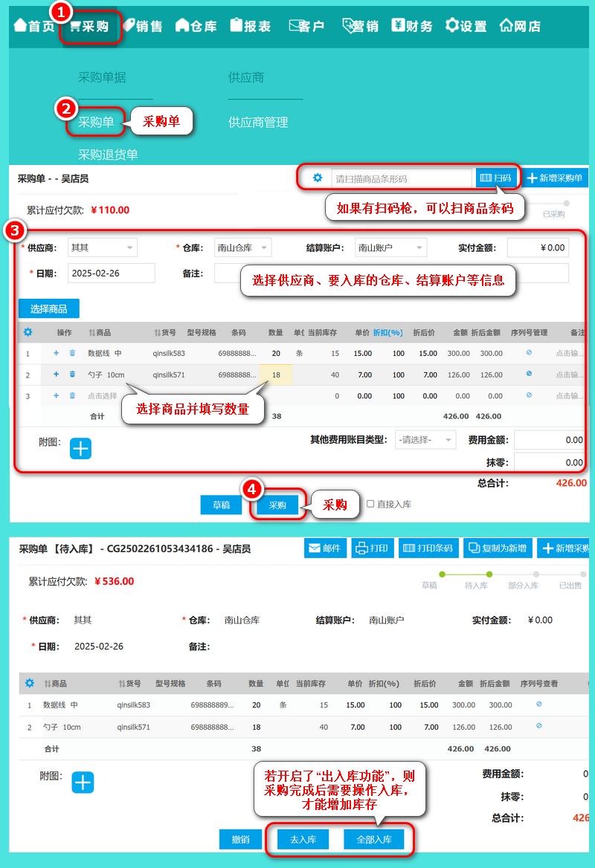Sort top table by 货号 column
The image size is (595, 868).
164,333
